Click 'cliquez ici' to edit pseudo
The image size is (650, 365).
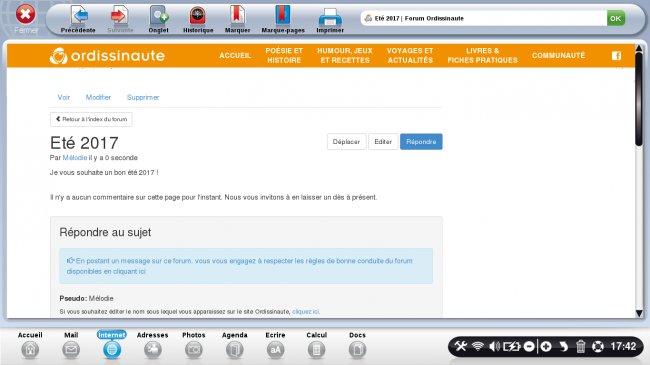click(306, 312)
